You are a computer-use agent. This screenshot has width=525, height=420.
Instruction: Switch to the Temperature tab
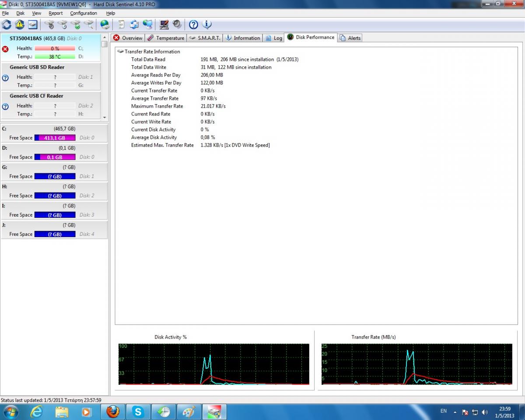click(165, 38)
